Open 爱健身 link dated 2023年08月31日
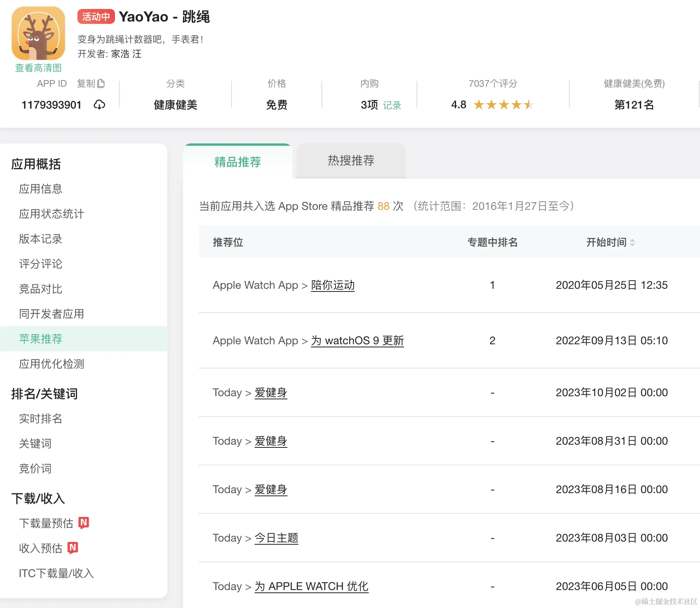The image size is (700, 608). [x=271, y=441]
